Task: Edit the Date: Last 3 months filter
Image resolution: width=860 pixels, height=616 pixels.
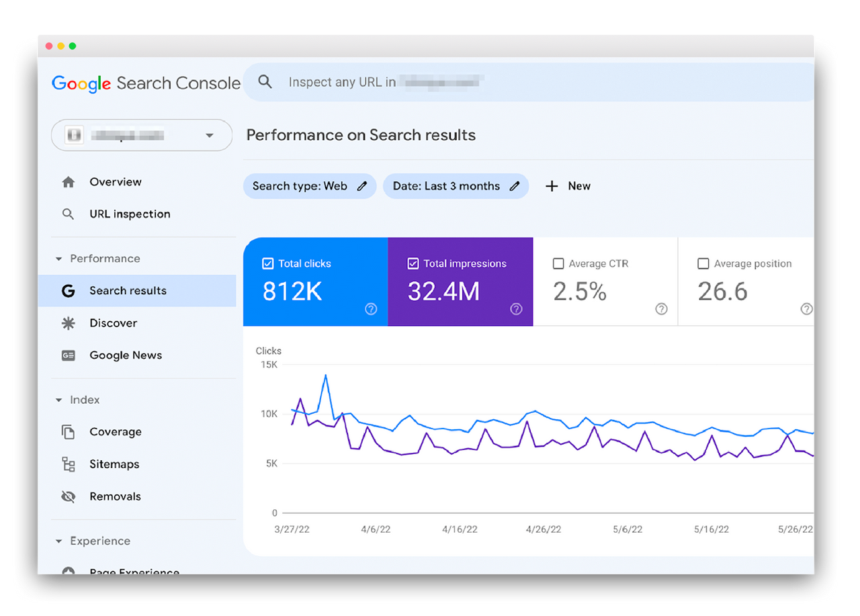Action: tap(456, 186)
